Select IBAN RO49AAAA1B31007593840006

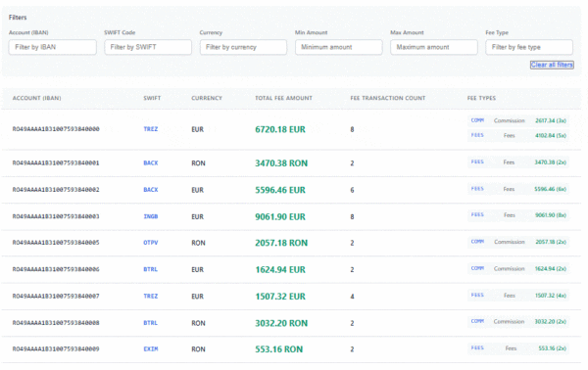click(56, 269)
